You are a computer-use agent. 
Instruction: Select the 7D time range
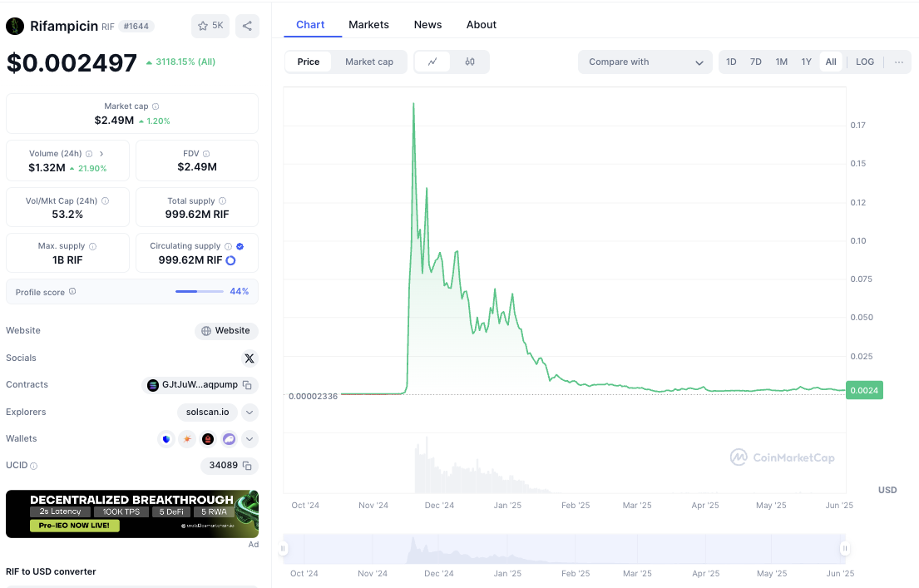point(755,62)
